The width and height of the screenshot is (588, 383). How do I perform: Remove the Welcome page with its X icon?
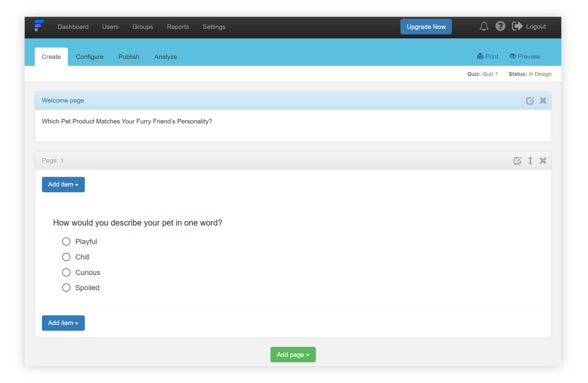[543, 100]
